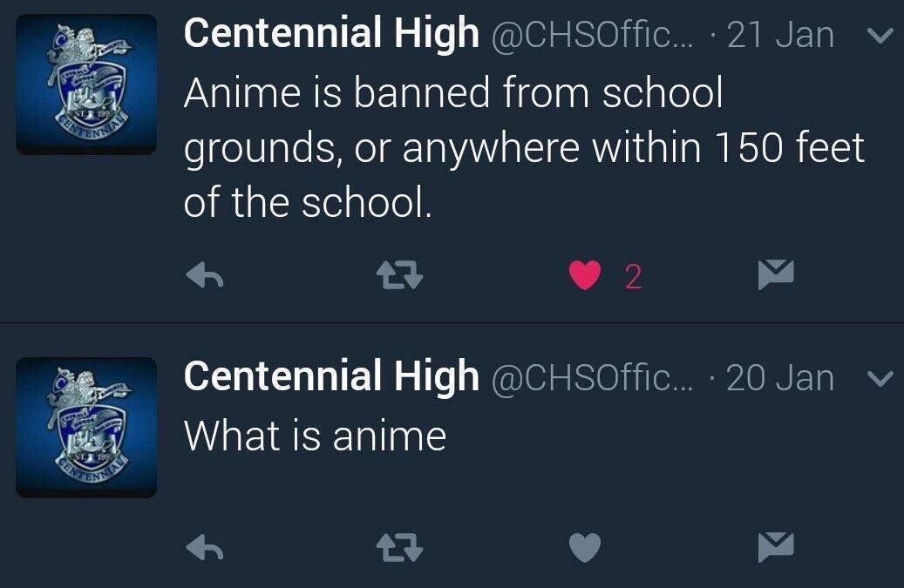Expand options chevron on 21 Jan tweet
The height and width of the screenshot is (588, 904).
pyautogui.click(x=880, y=37)
